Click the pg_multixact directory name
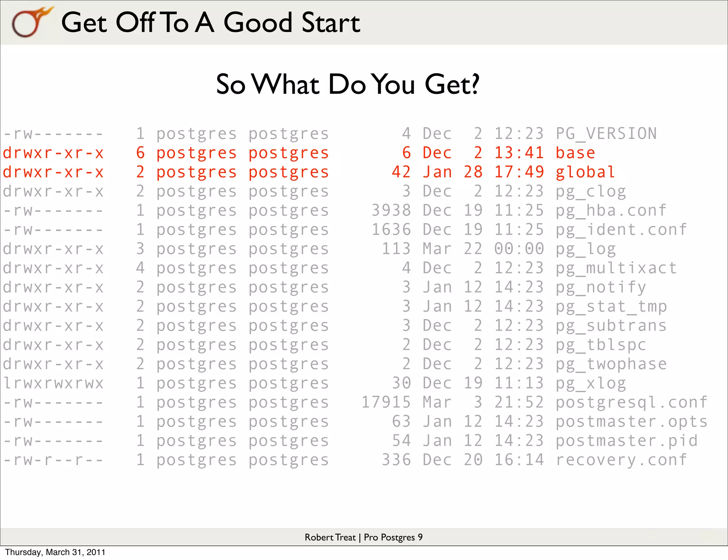Screen dimensions: 728x560 pos(616,268)
